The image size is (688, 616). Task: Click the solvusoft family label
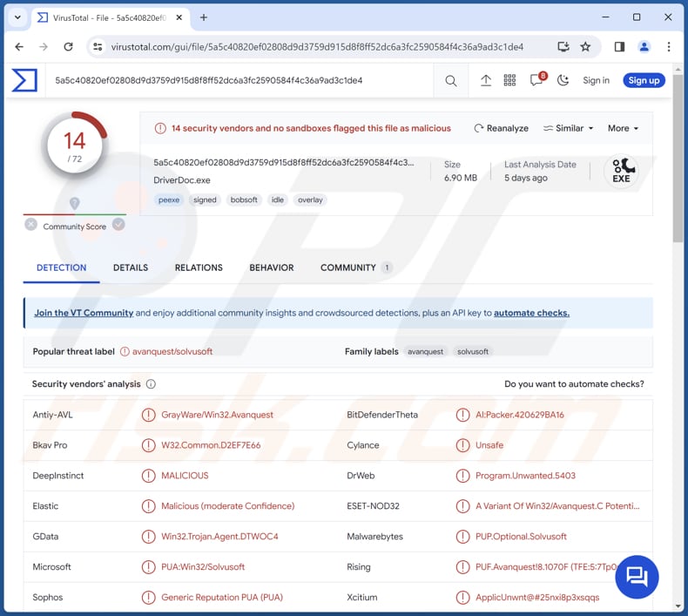pyautogui.click(x=473, y=352)
